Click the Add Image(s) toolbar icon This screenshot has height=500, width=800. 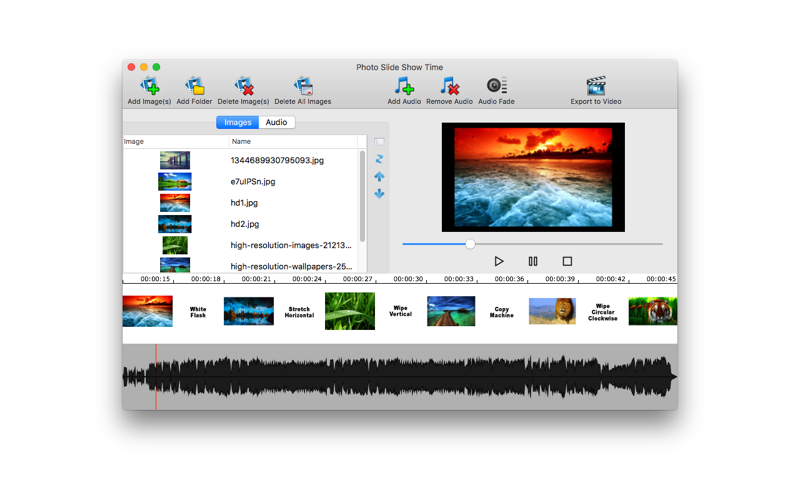(149, 86)
